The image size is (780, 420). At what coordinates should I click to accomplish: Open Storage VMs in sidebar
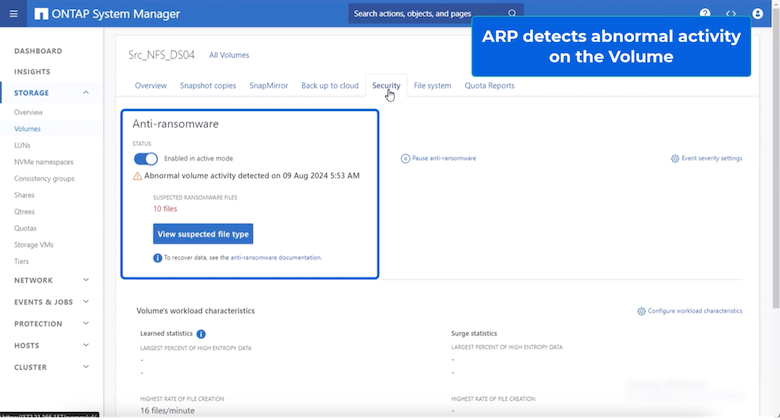click(34, 245)
